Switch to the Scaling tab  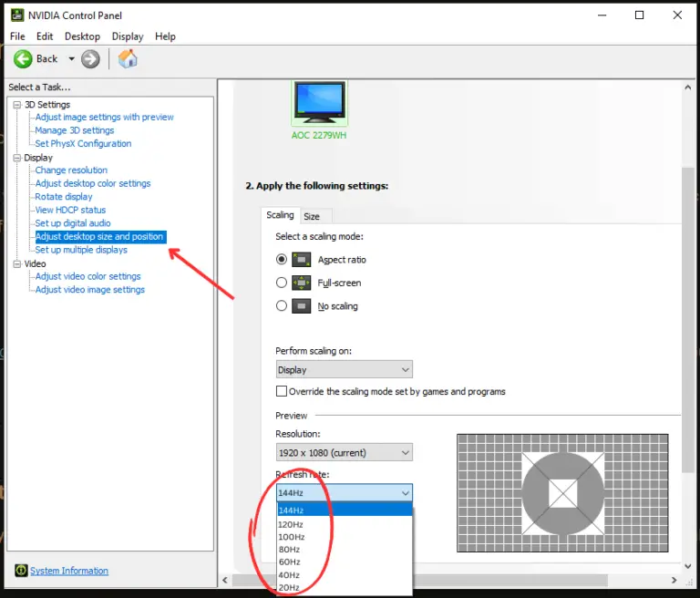pyautogui.click(x=281, y=215)
